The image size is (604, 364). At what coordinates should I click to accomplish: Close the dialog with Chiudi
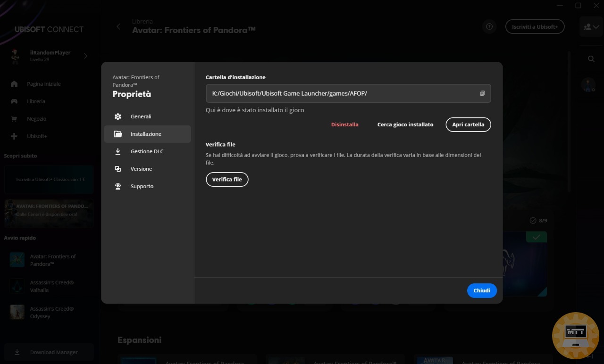point(482,290)
